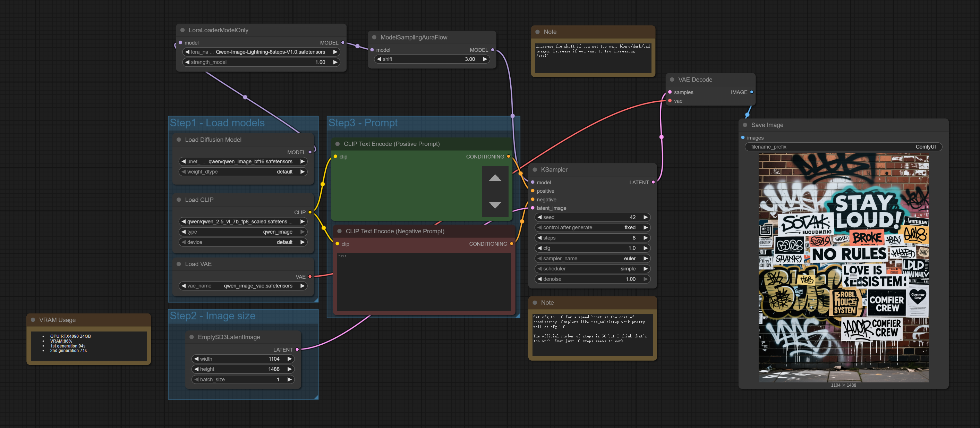
Task: Click the Load VAE output socket
Action: coord(310,277)
